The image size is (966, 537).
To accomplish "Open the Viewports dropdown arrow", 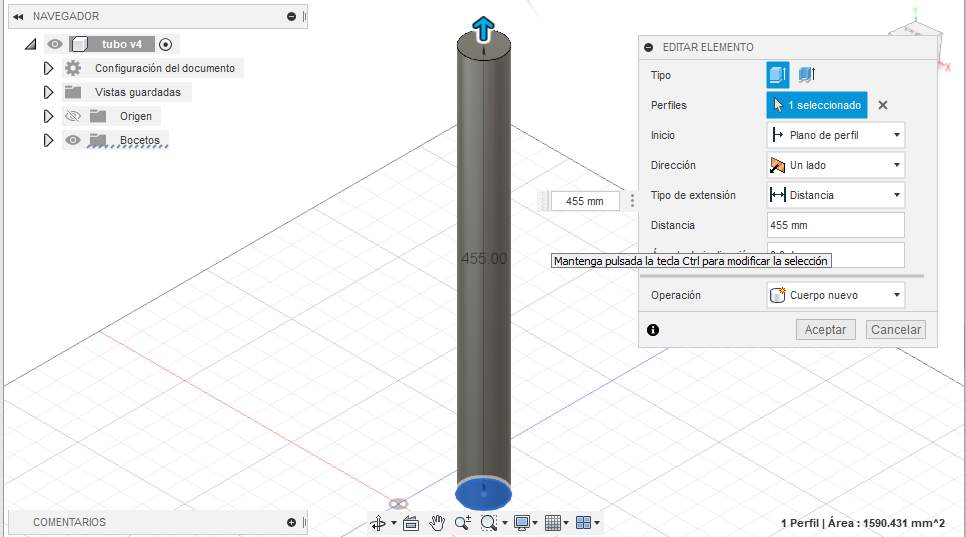I will point(597,523).
